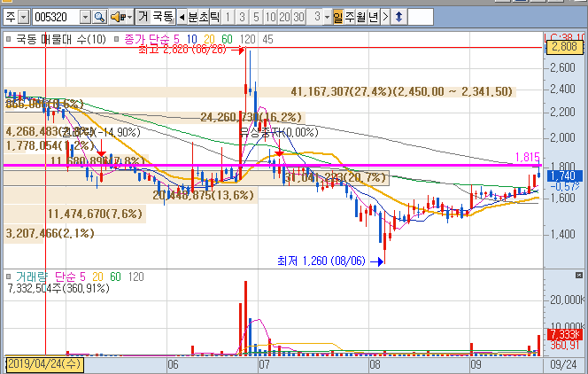
Task: Click the 1,778,054(1.2%) volume profile label
Action: (50, 145)
